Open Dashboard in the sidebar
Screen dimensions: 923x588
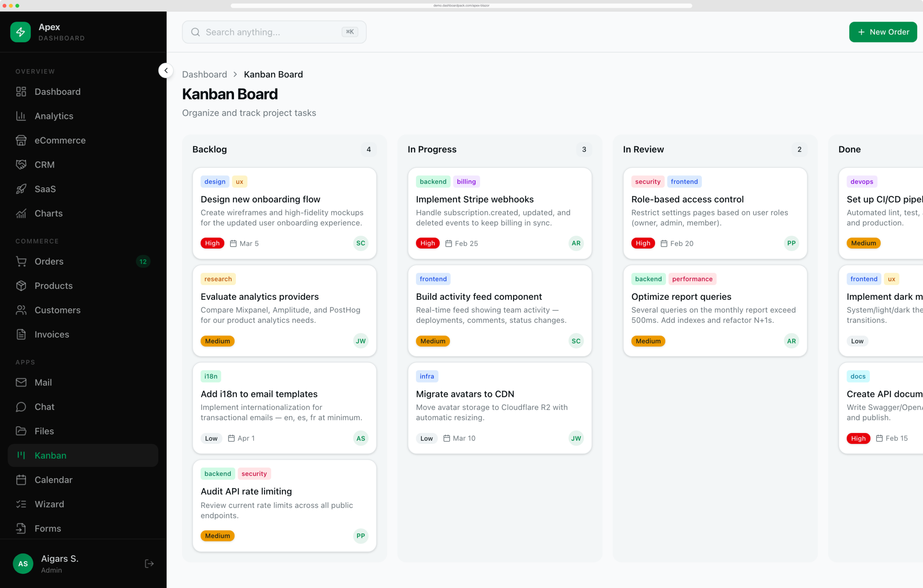(x=83, y=92)
